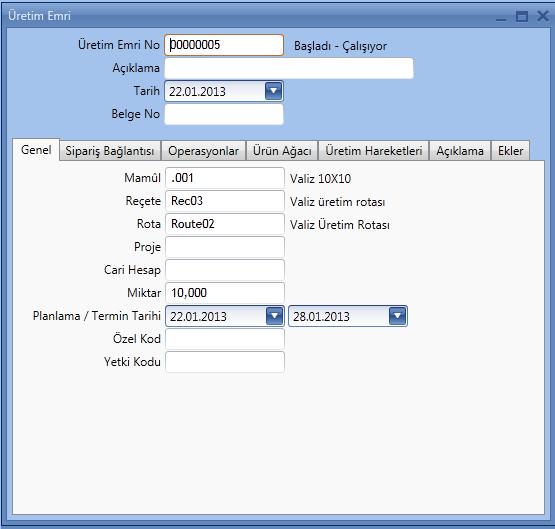555x529 pixels.
Task: Focus the Miktar quantity field
Action: [x=225, y=293]
